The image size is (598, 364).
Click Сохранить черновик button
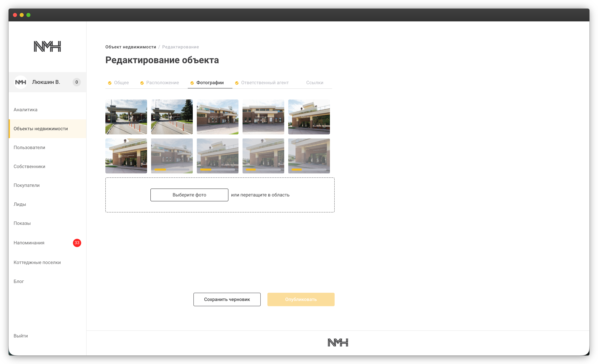(227, 299)
